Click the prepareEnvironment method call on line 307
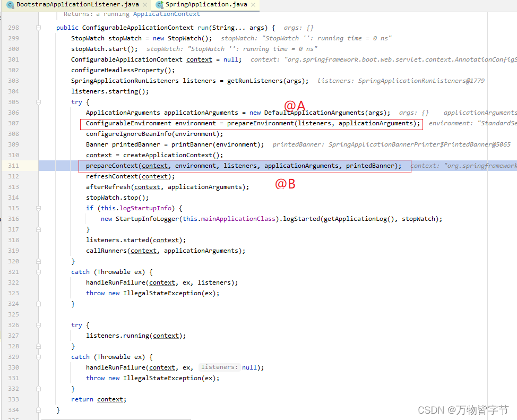 click(x=261, y=123)
